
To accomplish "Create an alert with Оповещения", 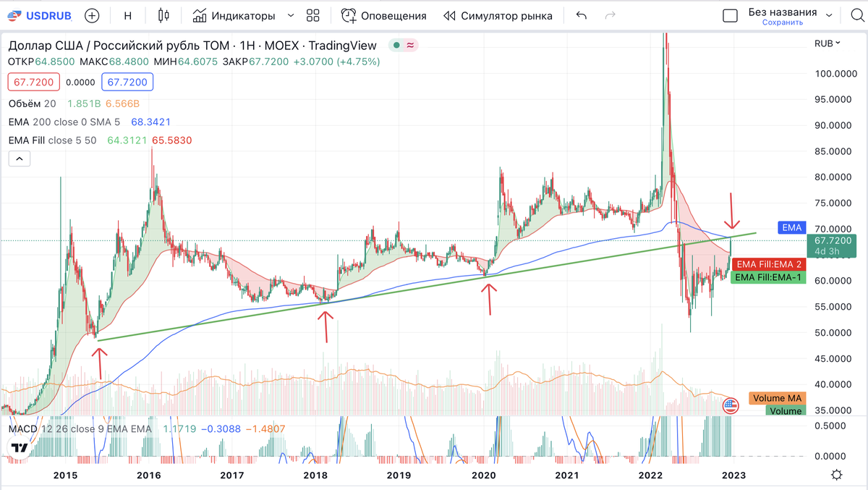I will point(384,15).
